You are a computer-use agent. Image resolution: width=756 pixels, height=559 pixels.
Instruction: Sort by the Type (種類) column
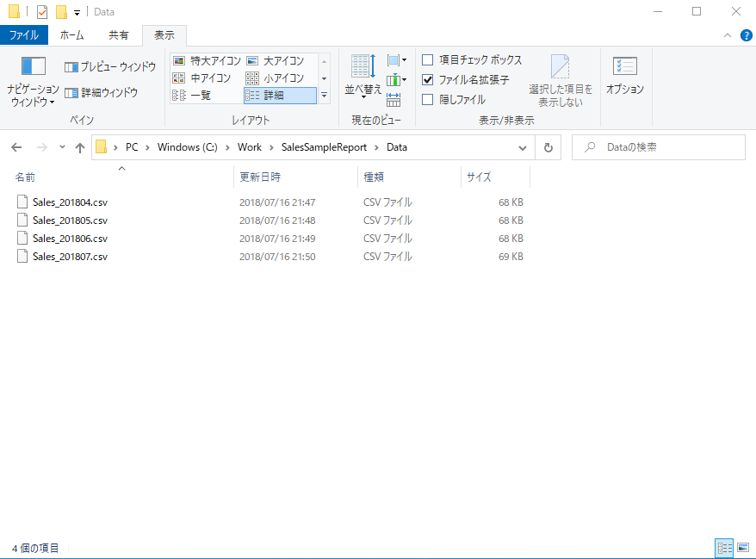tap(373, 177)
